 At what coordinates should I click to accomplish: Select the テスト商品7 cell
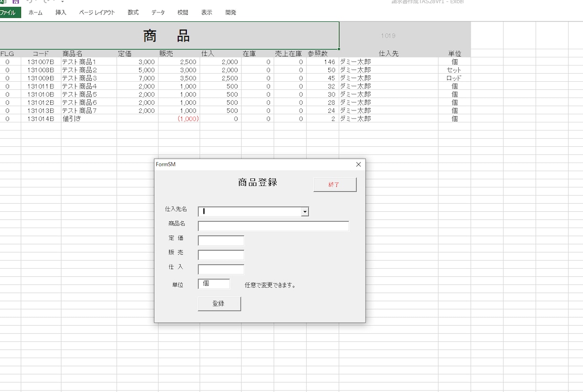point(89,110)
